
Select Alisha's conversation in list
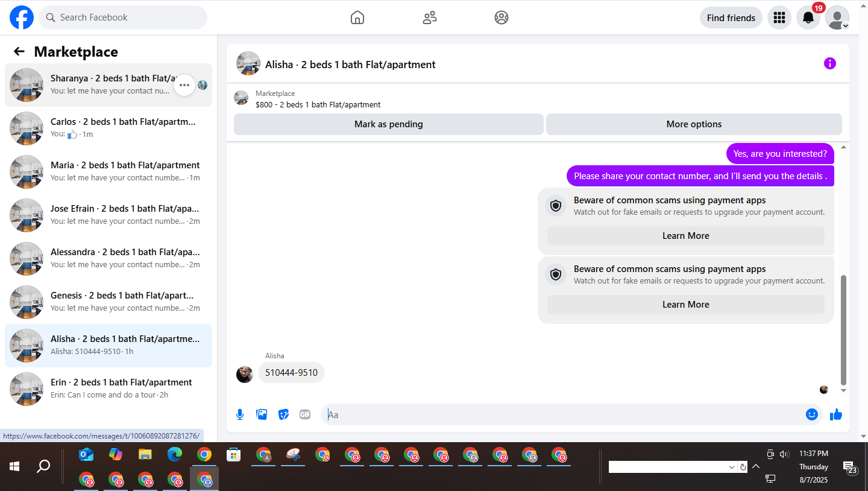(x=108, y=346)
